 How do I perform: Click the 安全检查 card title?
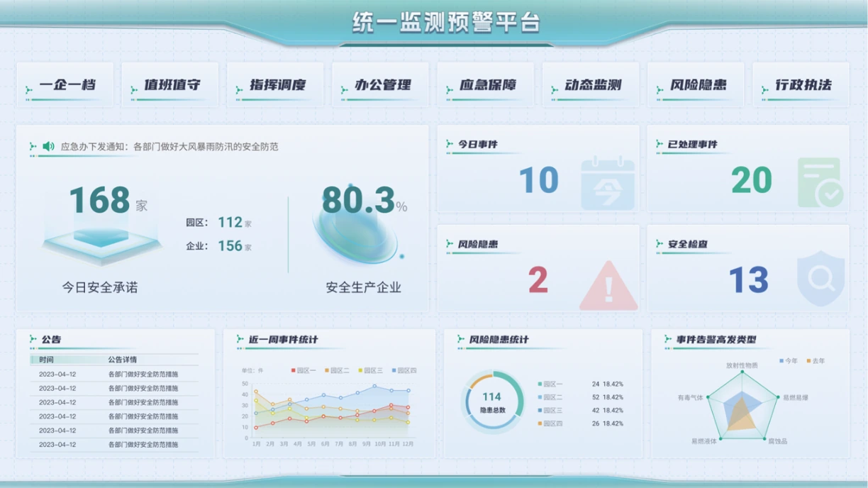point(688,244)
